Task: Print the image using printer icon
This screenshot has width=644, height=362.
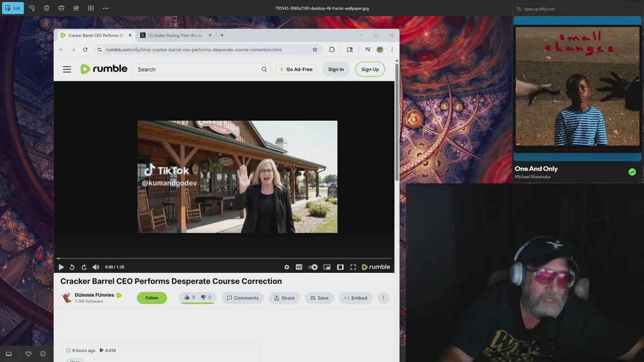Action: pos(61,8)
